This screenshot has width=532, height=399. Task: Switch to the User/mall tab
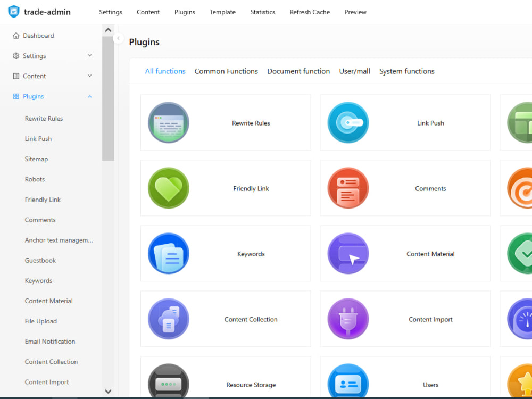[354, 71]
